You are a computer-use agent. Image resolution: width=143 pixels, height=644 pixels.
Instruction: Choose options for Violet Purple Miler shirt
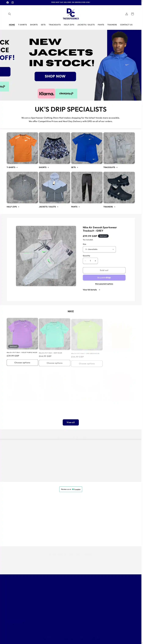pos(22,363)
